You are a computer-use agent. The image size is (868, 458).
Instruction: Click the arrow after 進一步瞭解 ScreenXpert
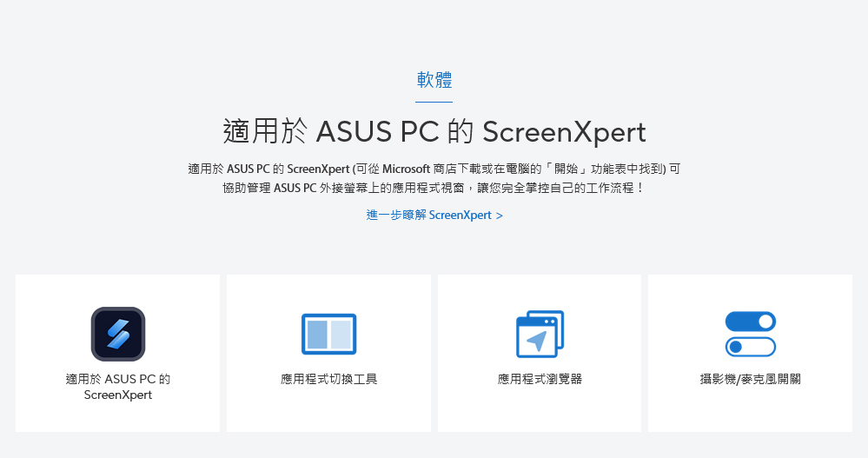coord(500,216)
